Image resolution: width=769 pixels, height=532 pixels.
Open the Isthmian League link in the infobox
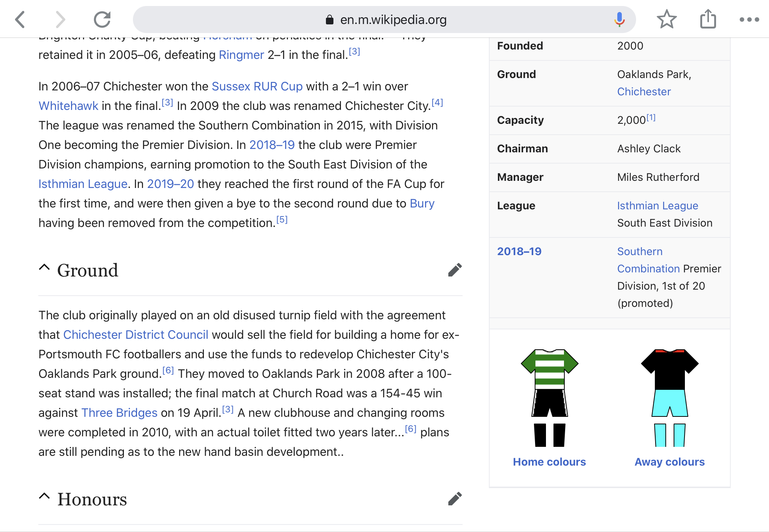click(x=657, y=206)
